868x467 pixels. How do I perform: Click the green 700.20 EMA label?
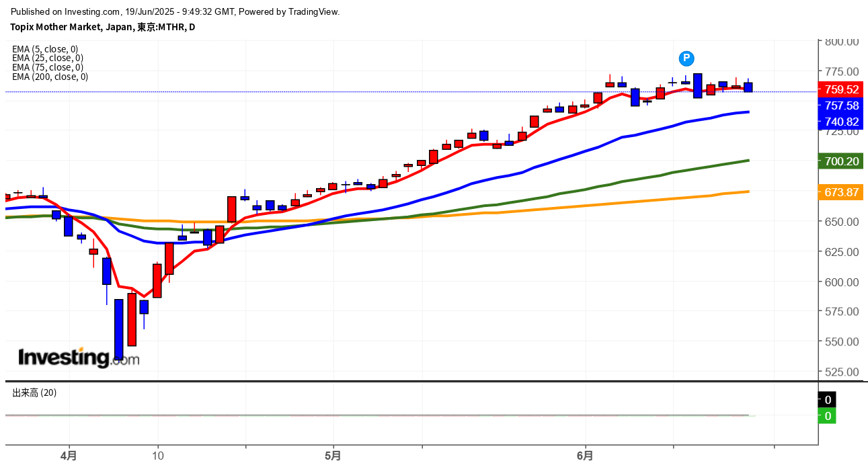[x=840, y=161]
